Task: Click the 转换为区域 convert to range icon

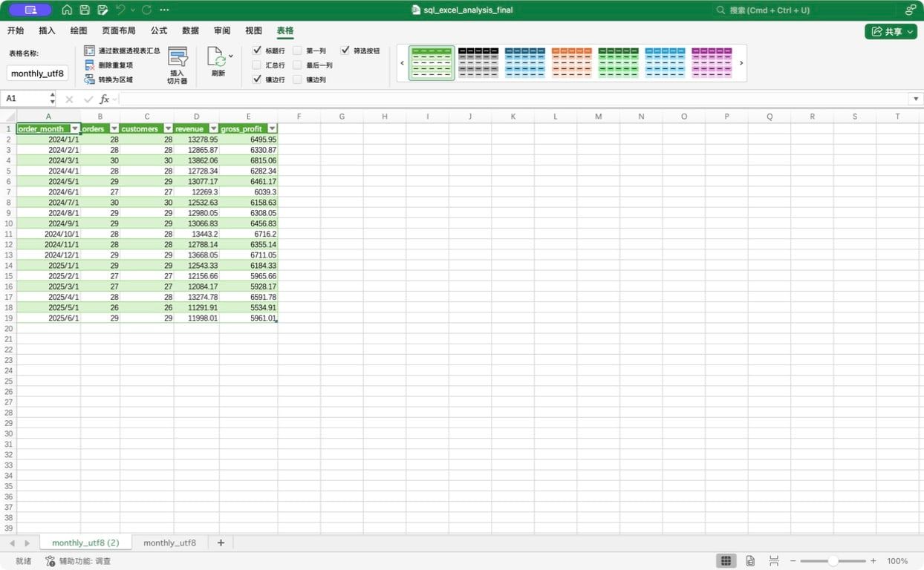Action: click(89, 79)
